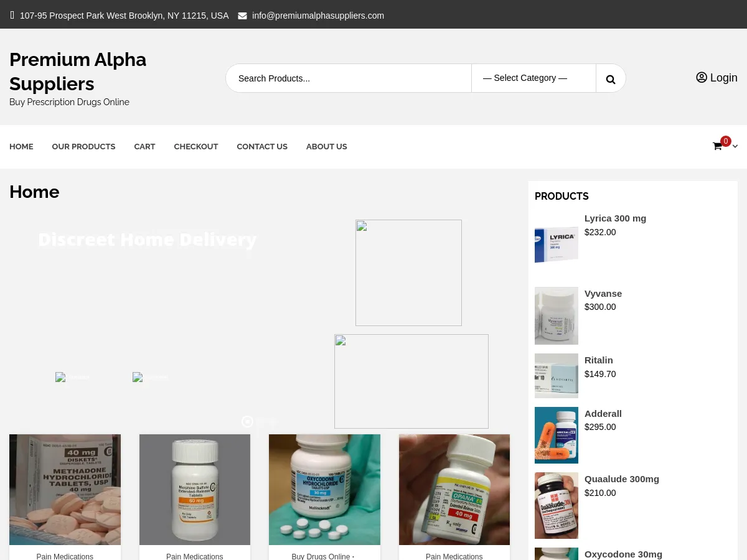Go to the CHECKOUT menu item
Screen dimensions: 747x560
(x=196, y=146)
